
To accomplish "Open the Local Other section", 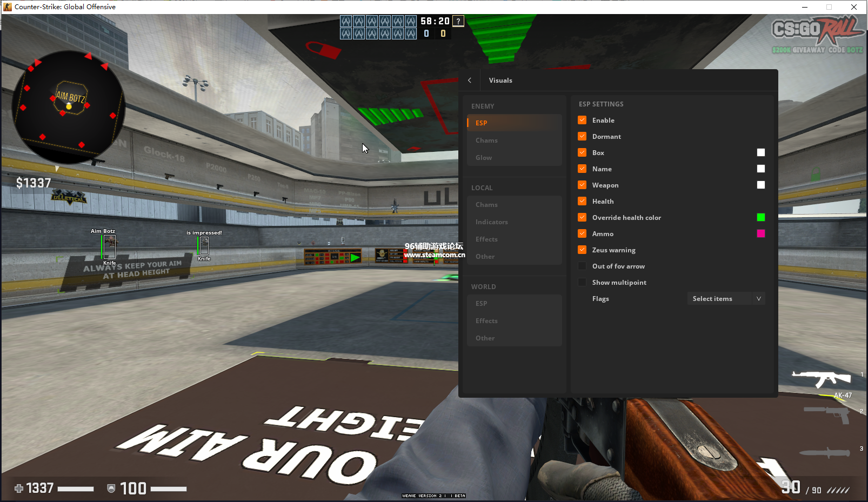I will 515,256.
